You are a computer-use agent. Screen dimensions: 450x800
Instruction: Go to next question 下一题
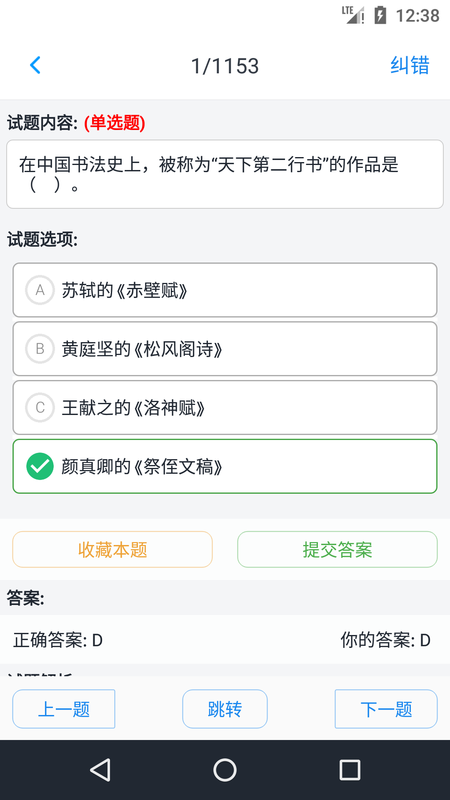[x=386, y=709]
